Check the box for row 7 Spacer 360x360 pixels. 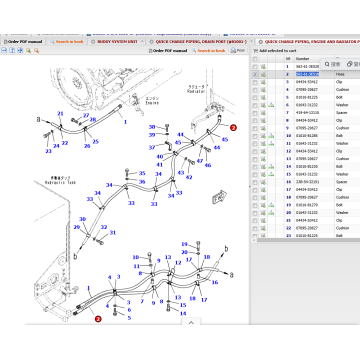(x=255, y=113)
